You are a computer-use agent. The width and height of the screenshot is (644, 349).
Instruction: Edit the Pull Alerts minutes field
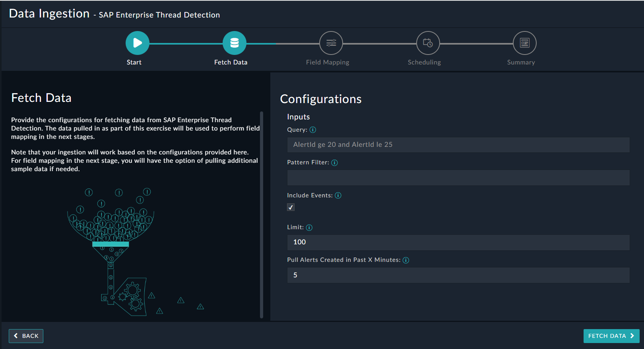[x=458, y=275]
